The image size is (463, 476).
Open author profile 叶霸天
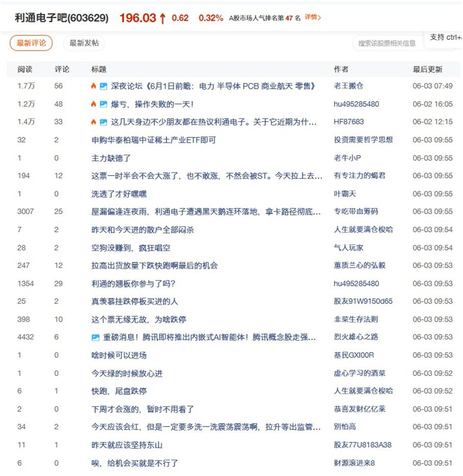pyautogui.click(x=345, y=194)
